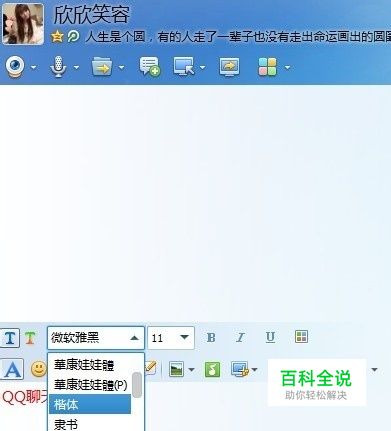This screenshot has width=391, height=431.
Task: Click the green circular icon beside the star
Action: pos(73,36)
